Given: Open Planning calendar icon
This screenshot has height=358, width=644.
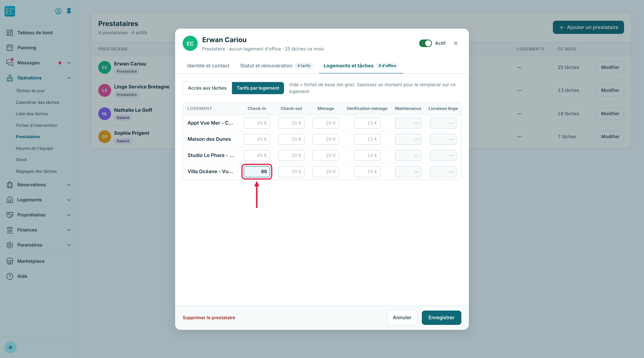Looking at the screenshot, I should 10,48.
